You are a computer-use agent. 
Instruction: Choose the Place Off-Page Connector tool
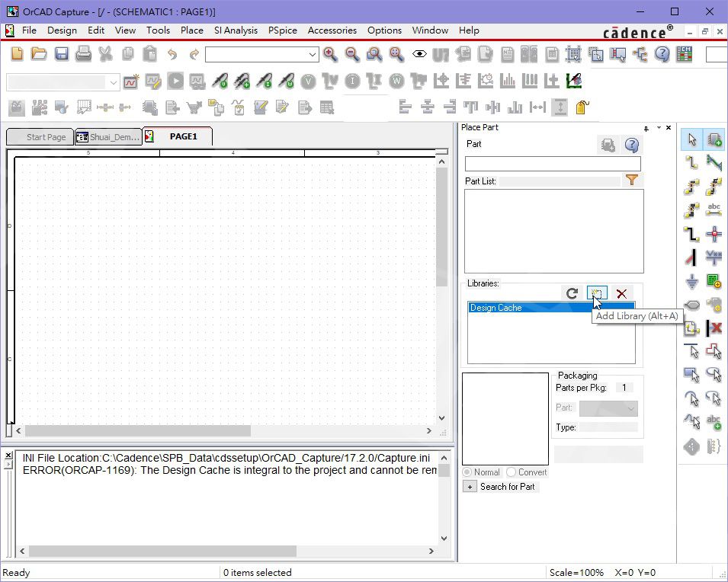point(691,328)
